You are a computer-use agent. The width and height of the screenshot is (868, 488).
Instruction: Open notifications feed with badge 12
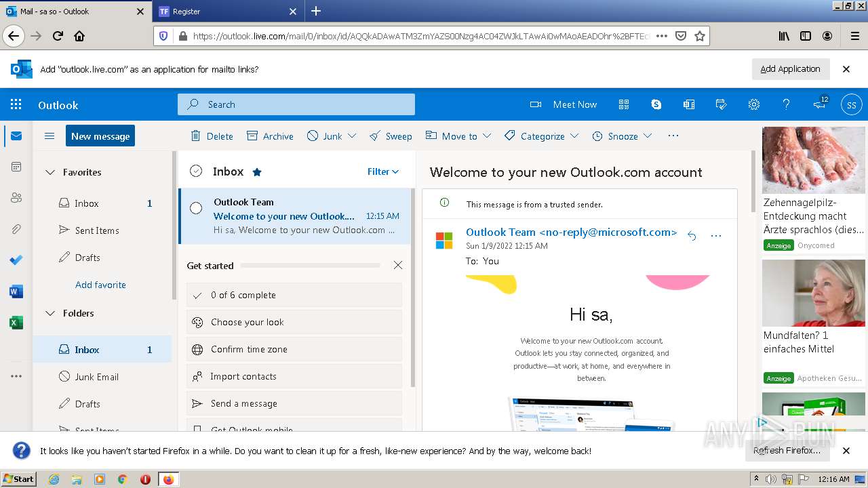[821, 104]
